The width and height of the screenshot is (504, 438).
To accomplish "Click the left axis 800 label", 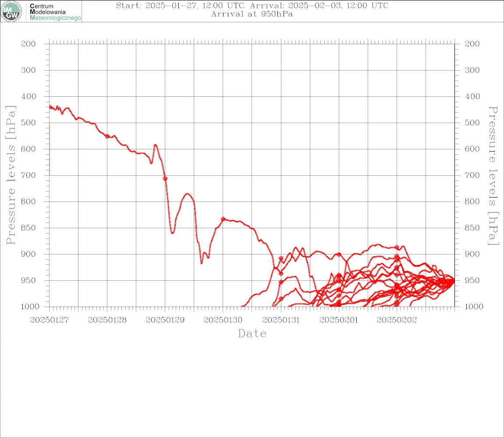I will pyautogui.click(x=28, y=201).
